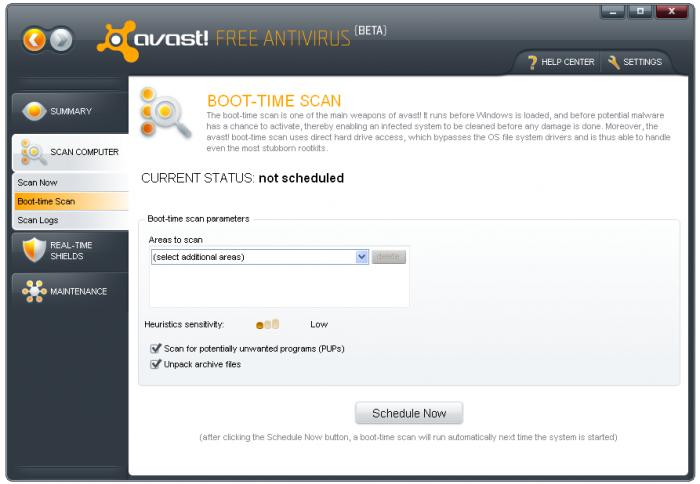This screenshot has width=700, height=484.
Task: Maximize the avast! window
Action: [x=640, y=12]
